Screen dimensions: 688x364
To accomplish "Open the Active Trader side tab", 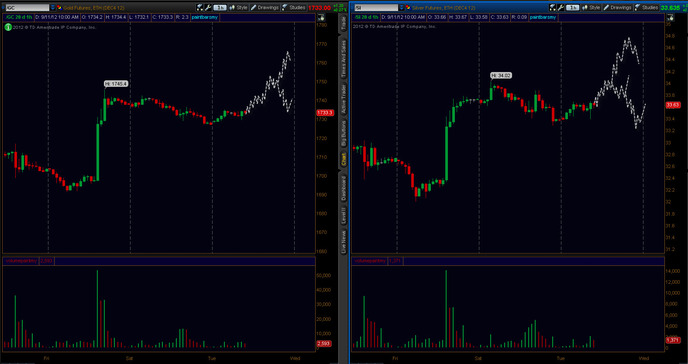I will [x=344, y=100].
